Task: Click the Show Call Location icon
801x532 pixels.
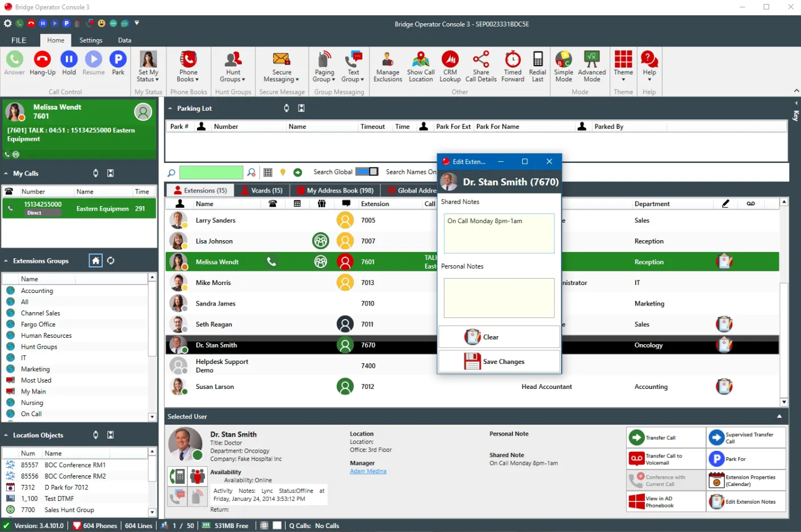Action: click(x=421, y=60)
